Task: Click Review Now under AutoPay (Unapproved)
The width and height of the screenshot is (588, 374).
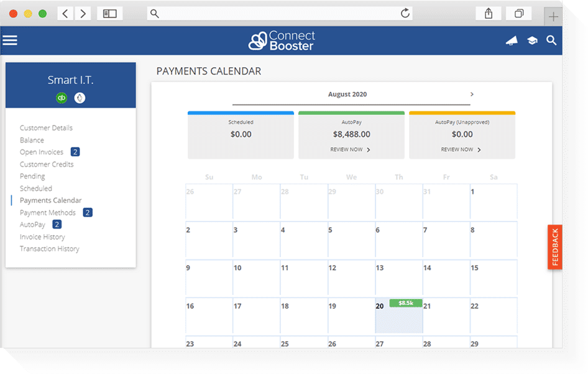Action: (x=461, y=149)
